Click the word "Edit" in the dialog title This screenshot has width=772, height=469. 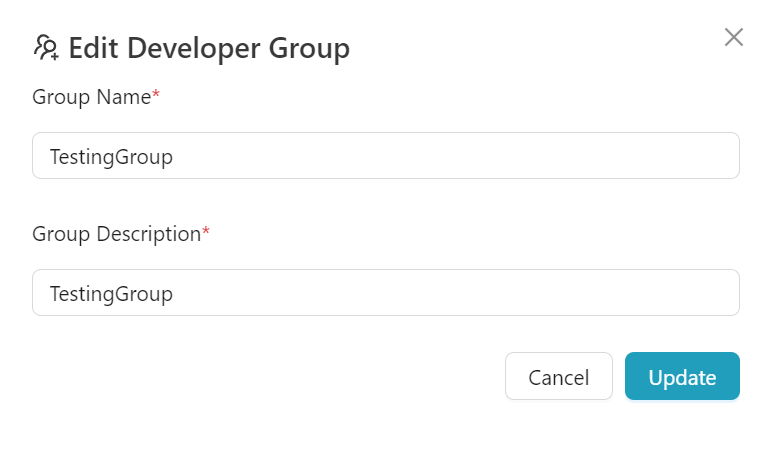[x=93, y=48]
